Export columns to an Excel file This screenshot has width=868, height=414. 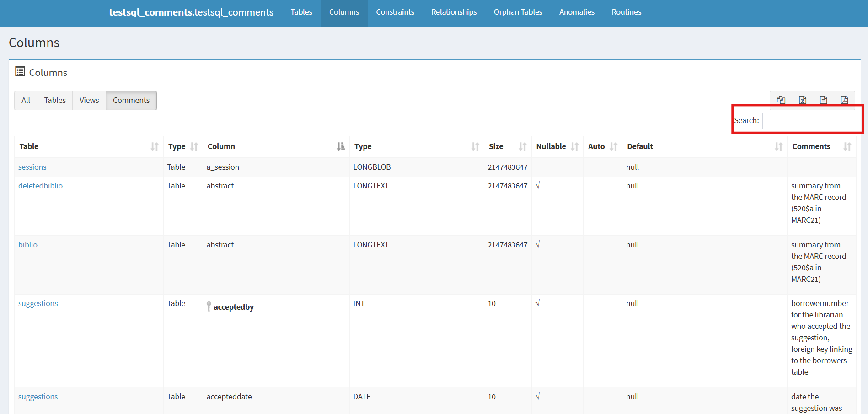(x=802, y=100)
